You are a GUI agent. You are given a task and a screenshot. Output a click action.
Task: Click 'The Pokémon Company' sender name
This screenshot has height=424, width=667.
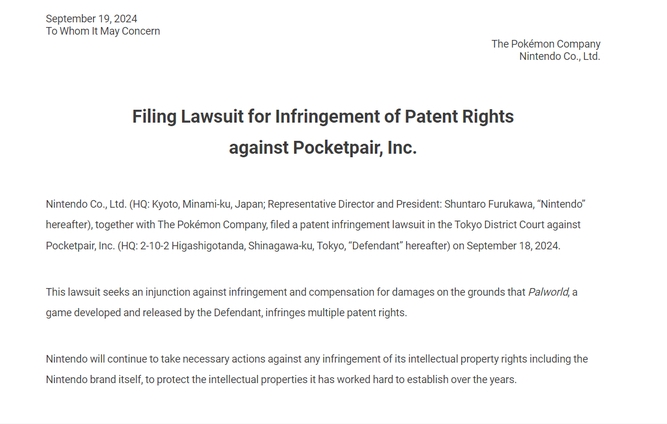546,44
